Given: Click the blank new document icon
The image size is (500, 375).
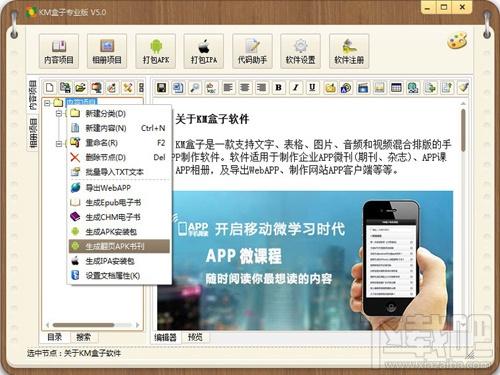Looking at the screenshot, I should (50, 88).
